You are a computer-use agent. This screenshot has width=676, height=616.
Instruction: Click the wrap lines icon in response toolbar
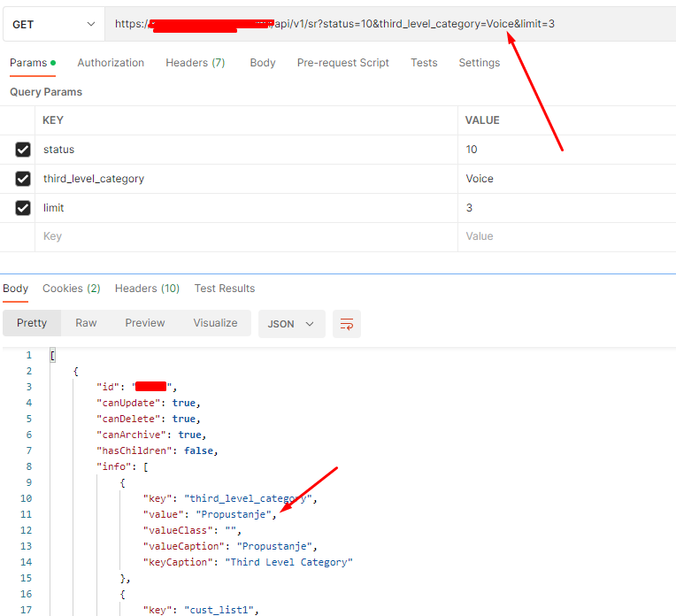(x=347, y=324)
